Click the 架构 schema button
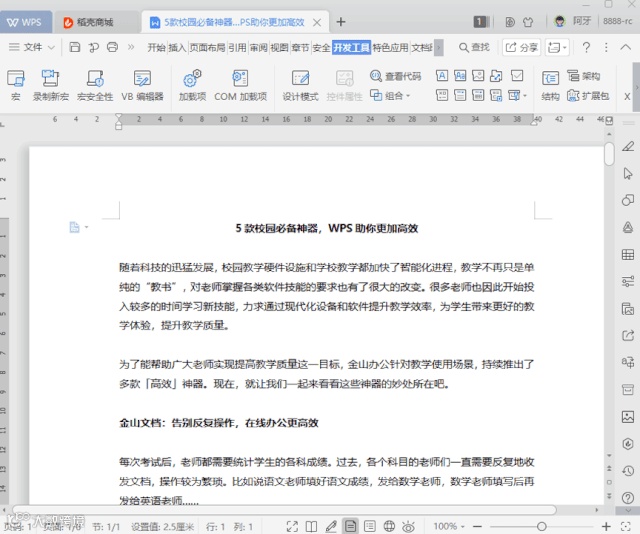This screenshot has width=640, height=534. tap(584, 76)
